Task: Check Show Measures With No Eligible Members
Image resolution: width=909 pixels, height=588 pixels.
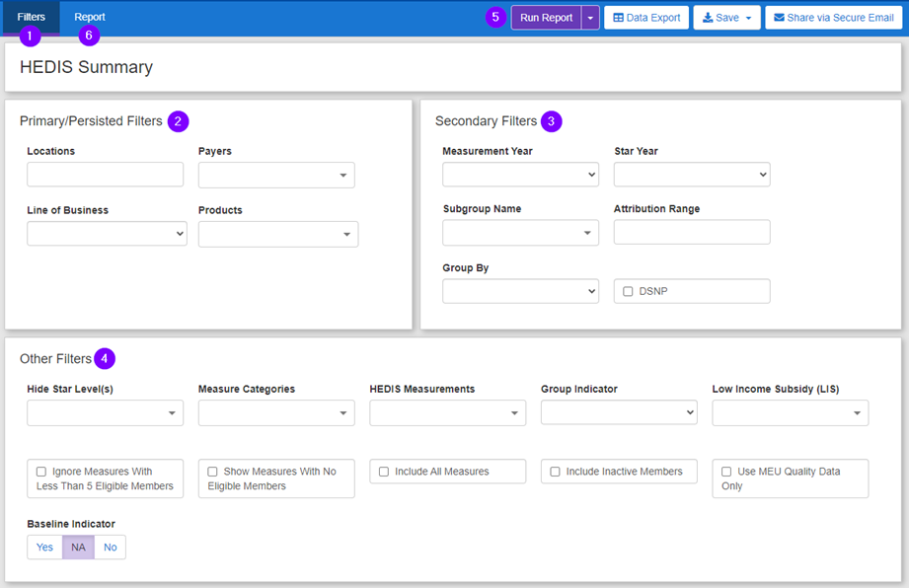Action: pos(211,472)
